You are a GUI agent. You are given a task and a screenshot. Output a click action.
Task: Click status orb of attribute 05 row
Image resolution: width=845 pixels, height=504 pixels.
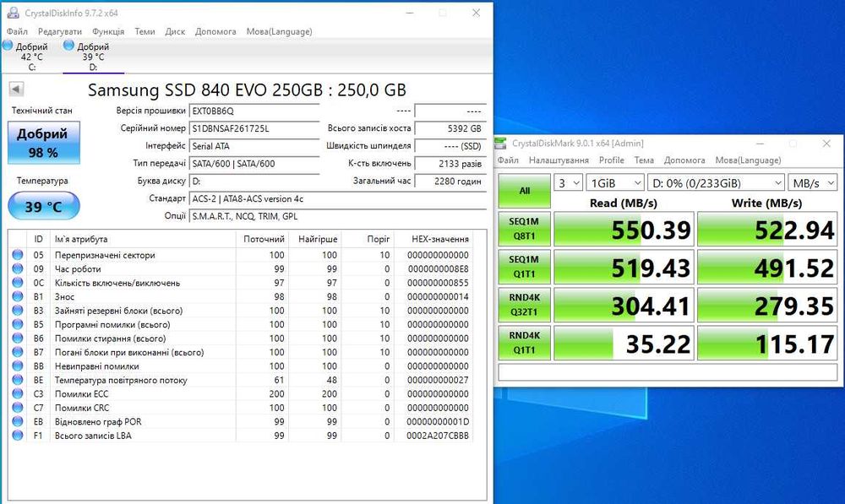(x=17, y=255)
